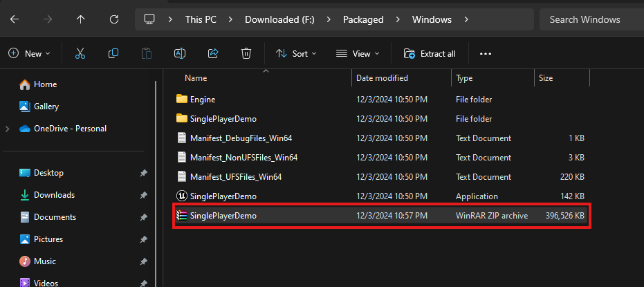Image resolution: width=644 pixels, height=287 pixels.
Task: Click Packaged in the address breadcrumb
Action: [x=363, y=19]
